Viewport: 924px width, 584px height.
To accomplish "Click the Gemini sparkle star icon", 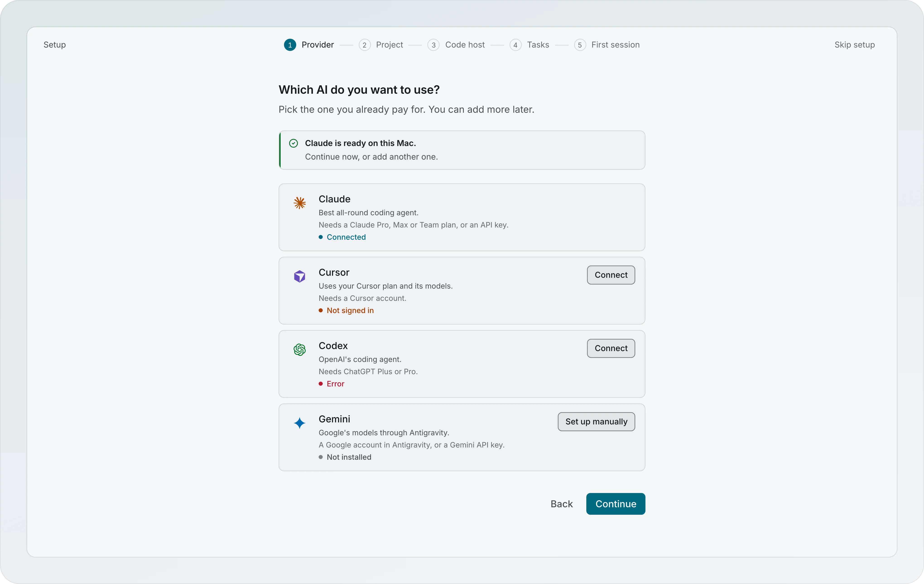I will coord(300,423).
